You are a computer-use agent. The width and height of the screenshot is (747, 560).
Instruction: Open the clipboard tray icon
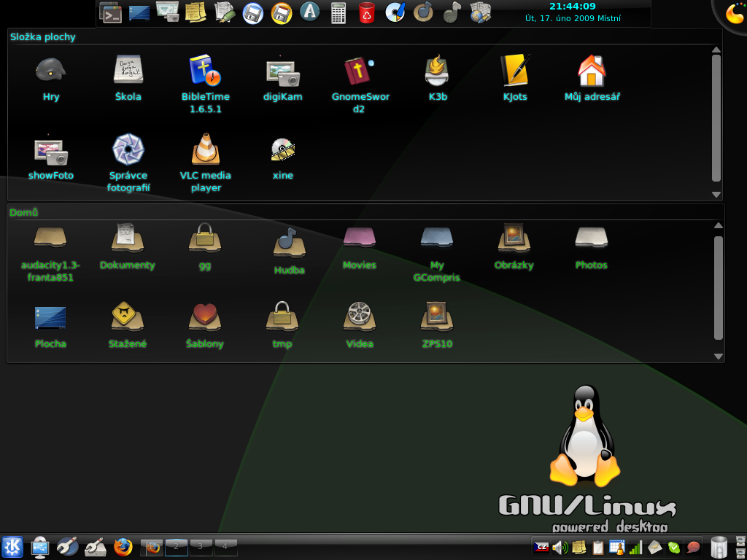pos(598,548)
